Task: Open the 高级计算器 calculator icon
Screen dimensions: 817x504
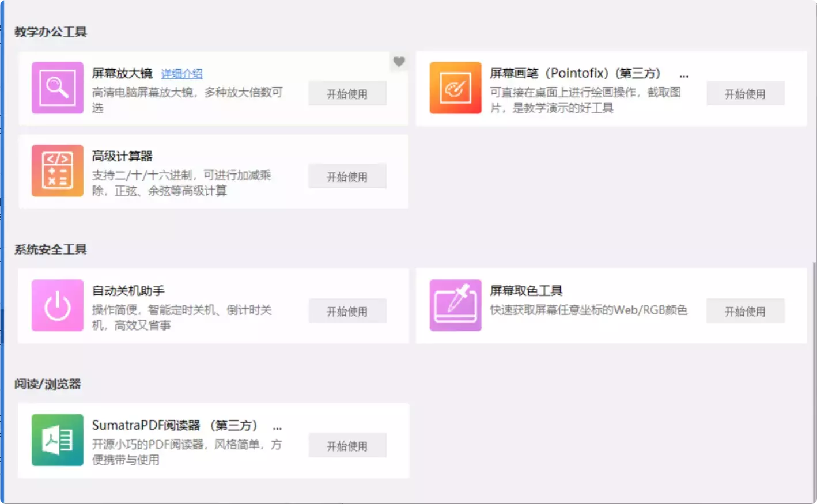Action: [57, 170]
